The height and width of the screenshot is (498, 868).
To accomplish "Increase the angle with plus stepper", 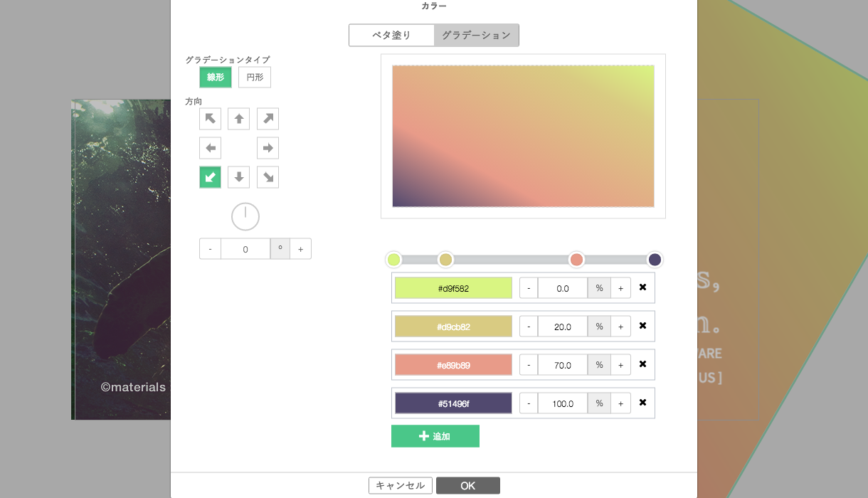I will [300, 249].
